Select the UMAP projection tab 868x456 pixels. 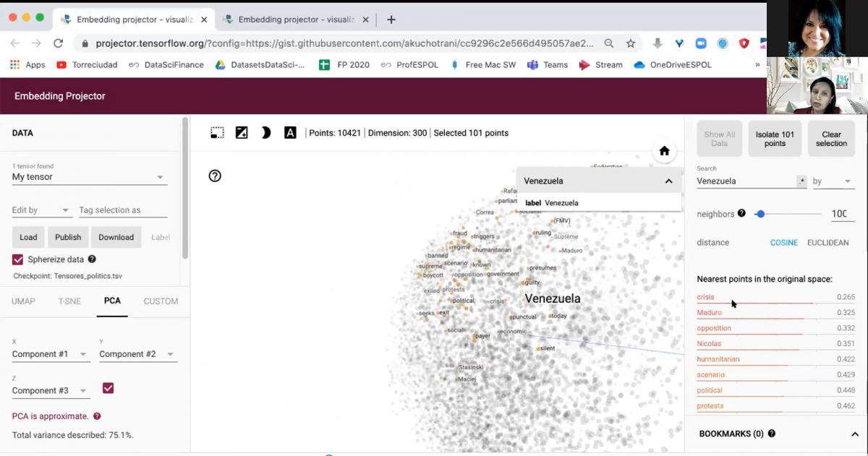point(23,301)
